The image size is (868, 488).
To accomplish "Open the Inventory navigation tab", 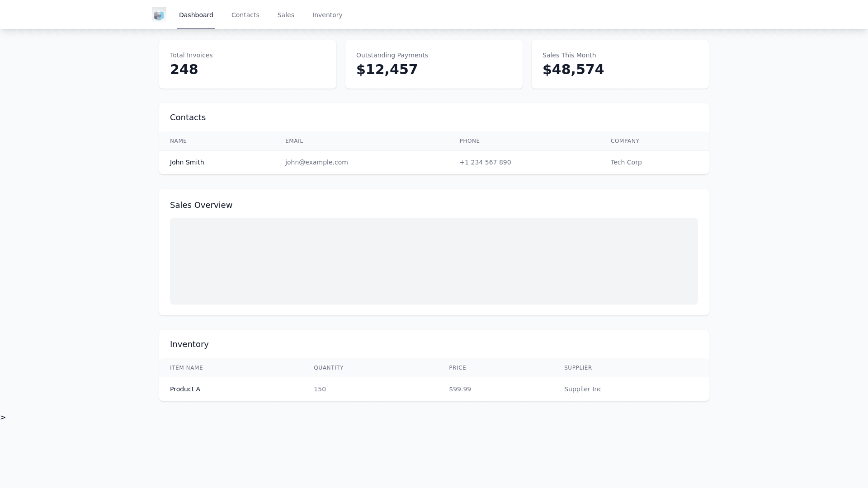I will point(327,15).
